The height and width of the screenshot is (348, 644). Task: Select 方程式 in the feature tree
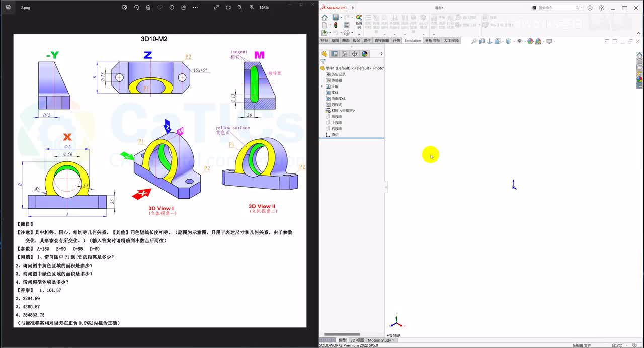(334, 105)
